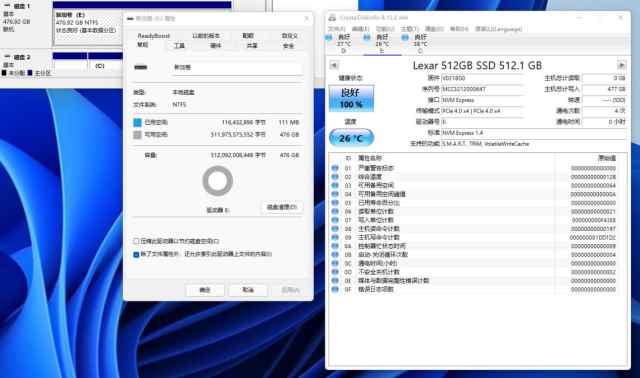This screenshot has width=640, height=378.
Task: Open the 文件(F) menu in CrystalDiskInfo
Action: tap(337, 29)
